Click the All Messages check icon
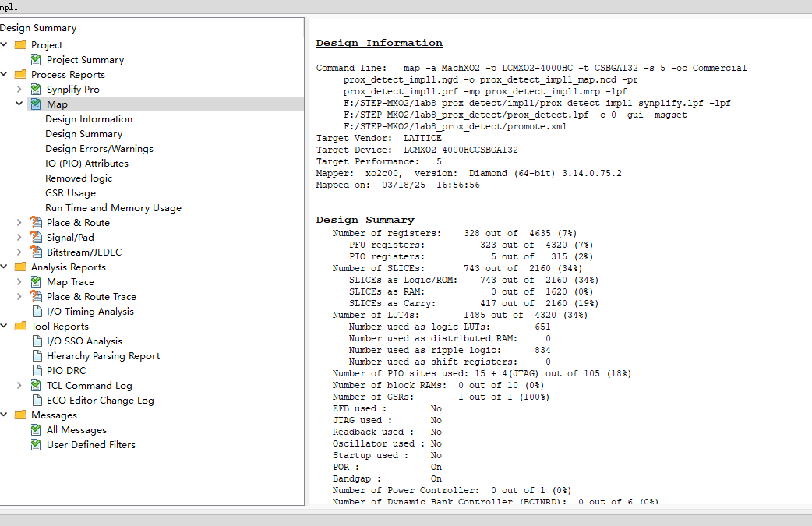This screenshot has height=526, width=812. (36, 430)
